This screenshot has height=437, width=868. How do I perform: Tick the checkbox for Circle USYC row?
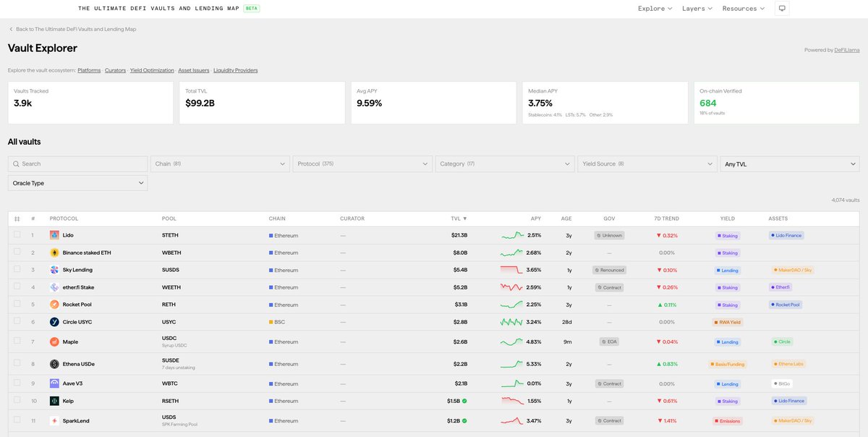coord(17,321)
